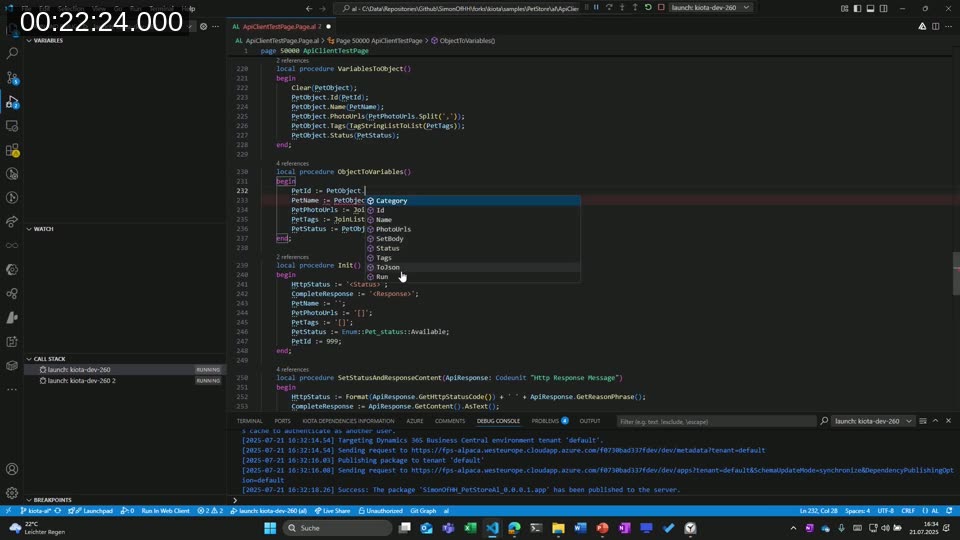Open KIOTA DEPENDENCIES INFORMATION tab
Image resolution: width=960 pixels, height=540 pixels.
[x=348, y=421]
